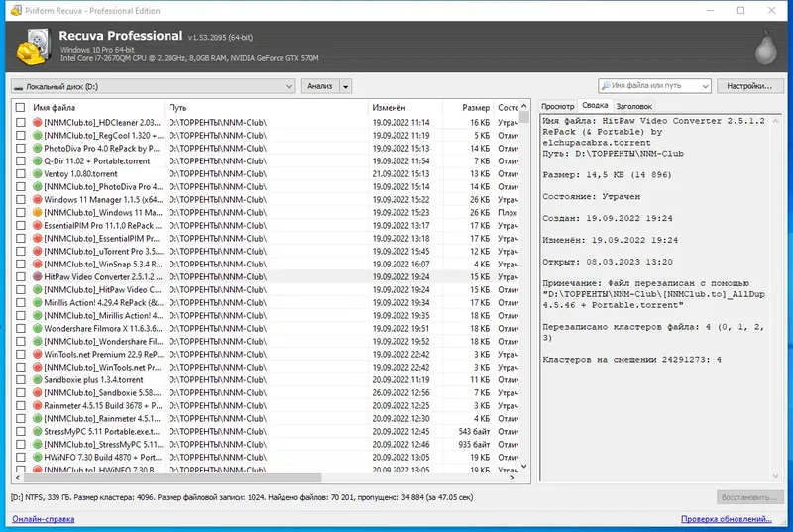The height and width of the screenshot is (532, 793).
Task: Click into the Имя файла или путь search field
Action: click(653, 86)
